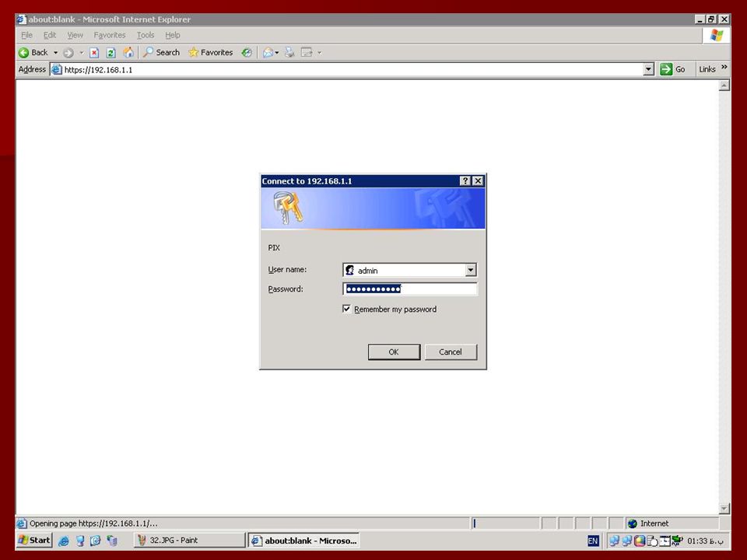Click the "Opening page https://192.168.1.1/..." status text
This screenshot has width=747, height=560.
[x=93, y=523]
